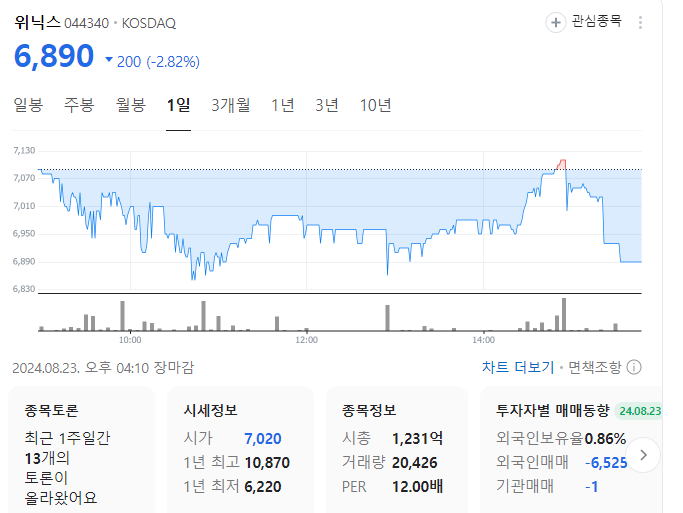This screenshot has height=513, width=683.
Task: Open the 종목정보 card heading
Action: pos(369,410)
